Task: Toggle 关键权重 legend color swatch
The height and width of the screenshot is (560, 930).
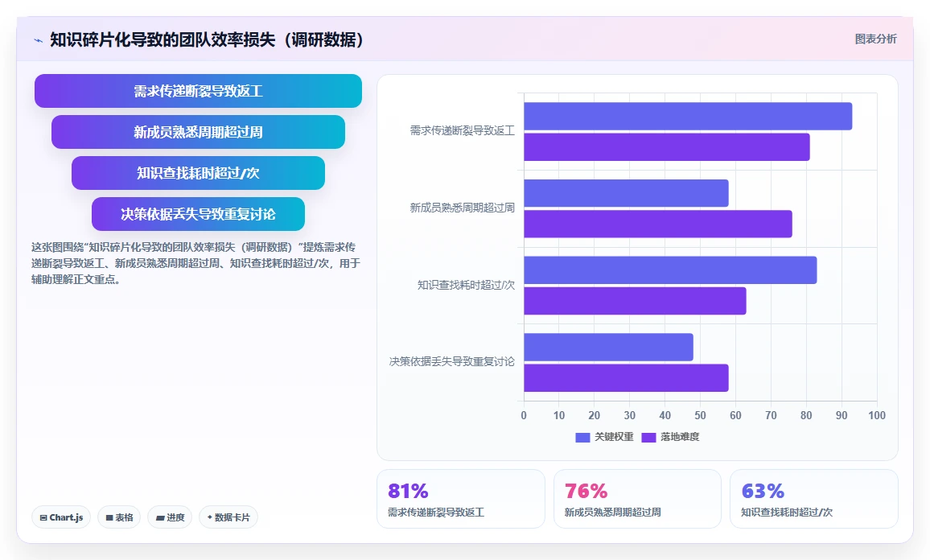Action: click(x=582, y=437)
